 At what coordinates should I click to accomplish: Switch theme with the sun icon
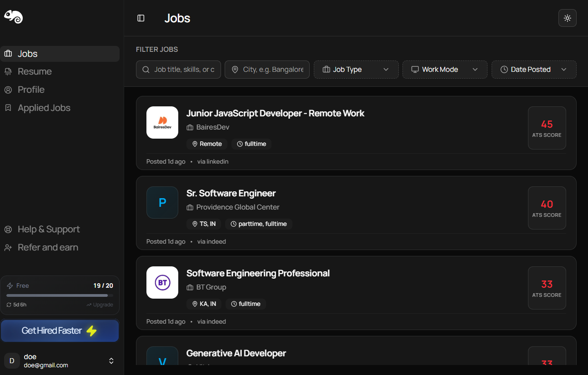click(x=567, y=18)
